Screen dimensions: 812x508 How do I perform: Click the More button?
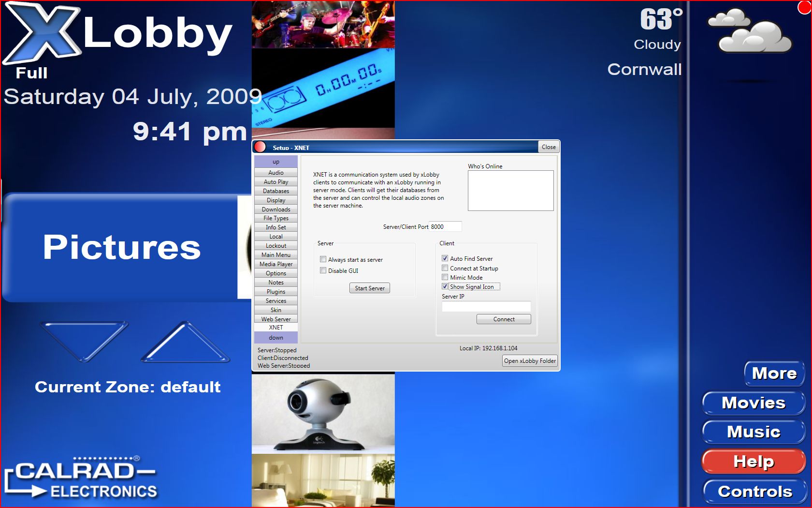coord(774,374)
